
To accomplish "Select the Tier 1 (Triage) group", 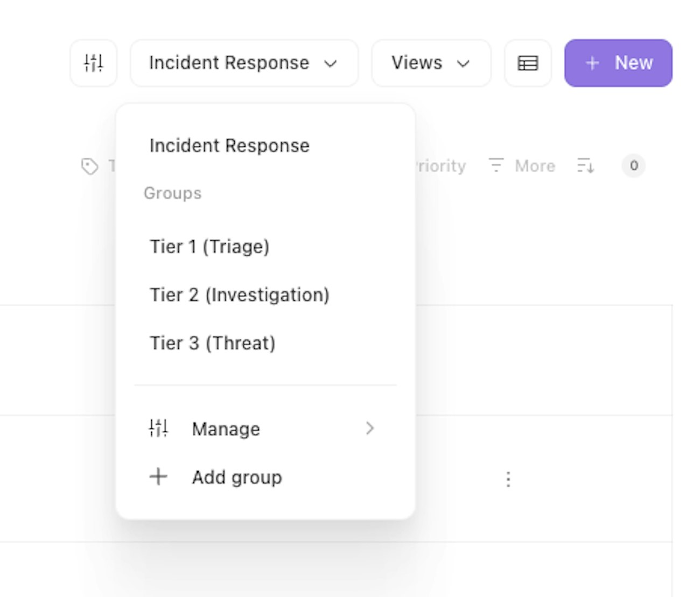I will pos(209,247).
